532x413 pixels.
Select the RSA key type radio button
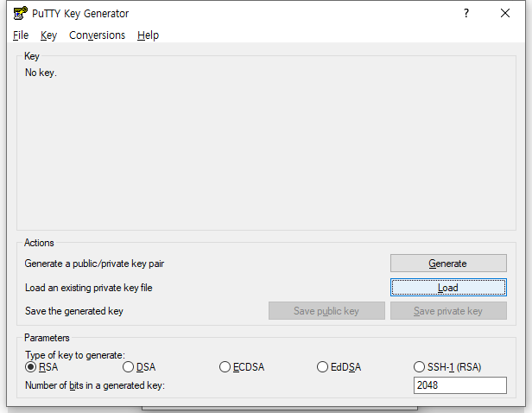[x=31, y=367]
